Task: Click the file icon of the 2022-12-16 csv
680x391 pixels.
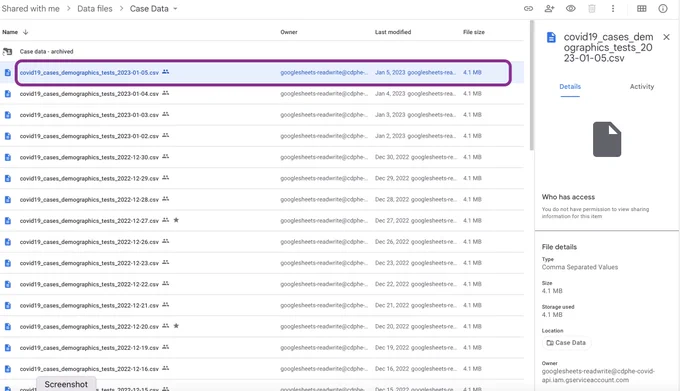Action: click(8, 369)
